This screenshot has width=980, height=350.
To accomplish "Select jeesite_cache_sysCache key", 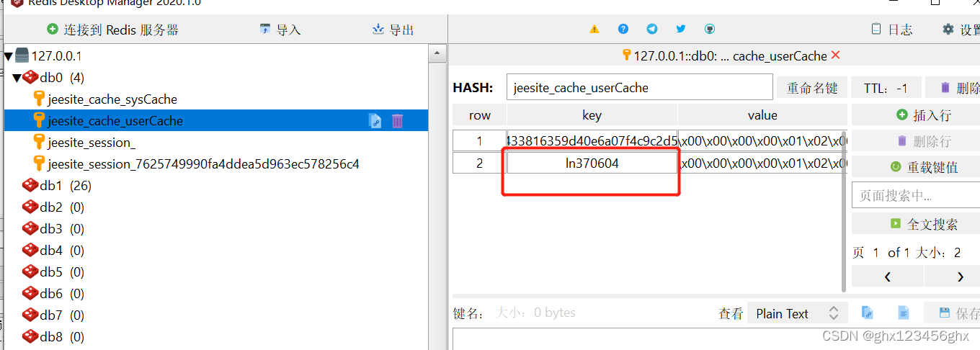I will click(x=112, y=99).
